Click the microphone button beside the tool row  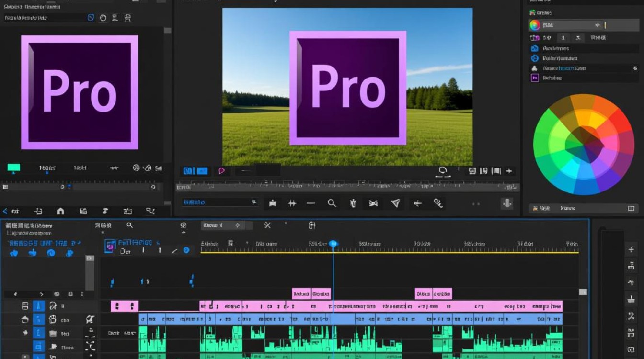[507, 203]
